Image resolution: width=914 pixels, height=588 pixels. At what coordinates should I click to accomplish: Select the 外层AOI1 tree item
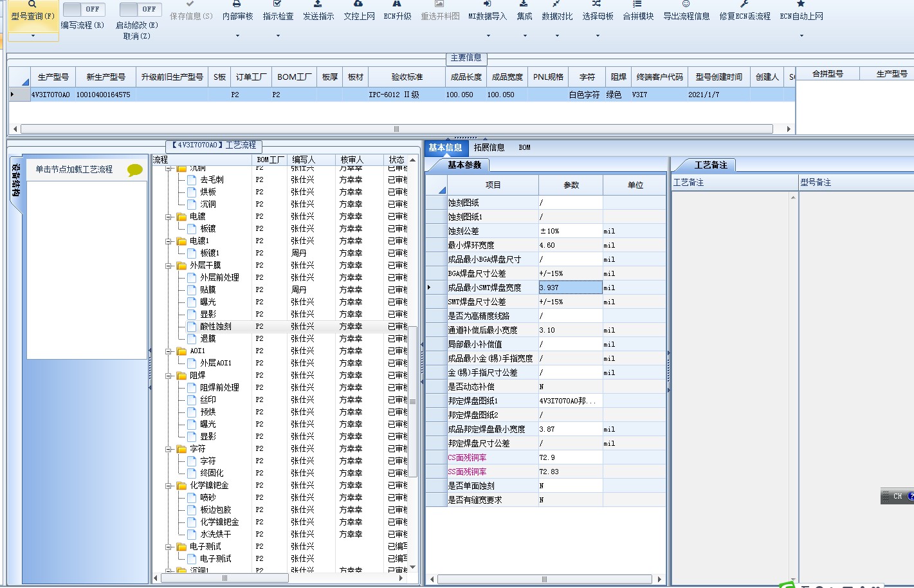click(215, 363)
